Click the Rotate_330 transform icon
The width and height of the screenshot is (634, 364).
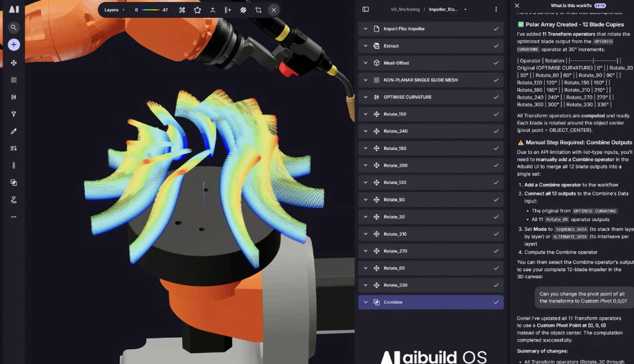point(377,285)
